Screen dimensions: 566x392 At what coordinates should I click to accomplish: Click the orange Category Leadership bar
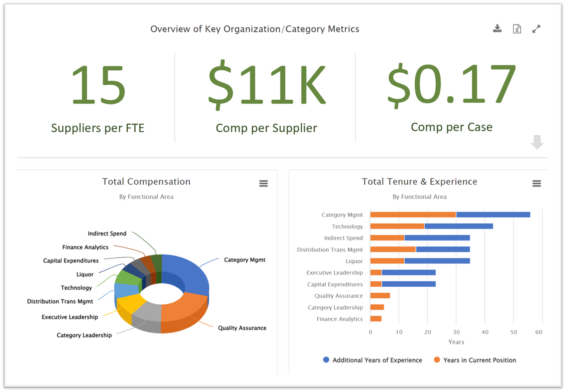click(377, 307)
